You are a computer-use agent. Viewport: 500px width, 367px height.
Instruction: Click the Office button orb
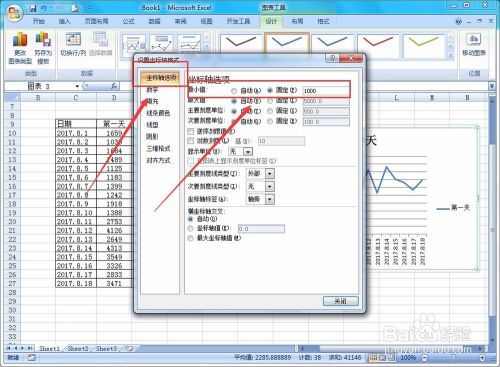tap(14, 13)
